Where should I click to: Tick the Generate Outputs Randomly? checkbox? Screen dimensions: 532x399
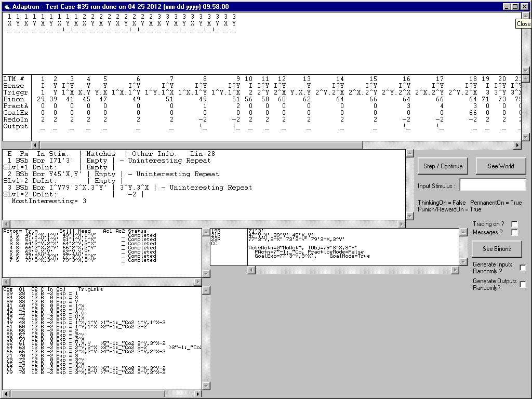click(523, 284)
